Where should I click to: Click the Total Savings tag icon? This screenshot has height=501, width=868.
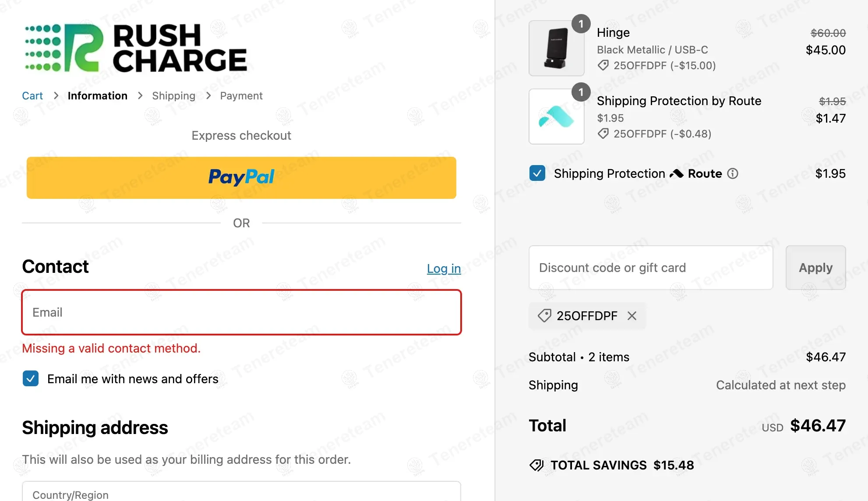click(536, 465)
